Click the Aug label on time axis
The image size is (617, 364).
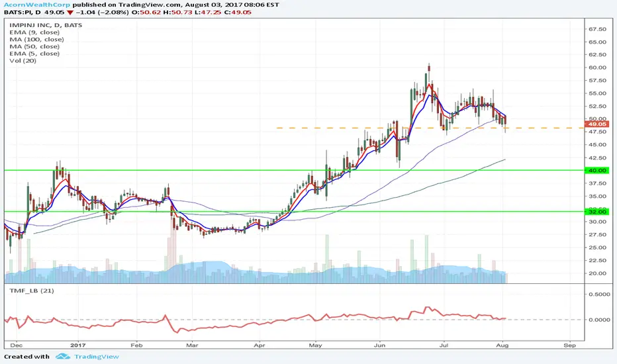coord(502,345)
